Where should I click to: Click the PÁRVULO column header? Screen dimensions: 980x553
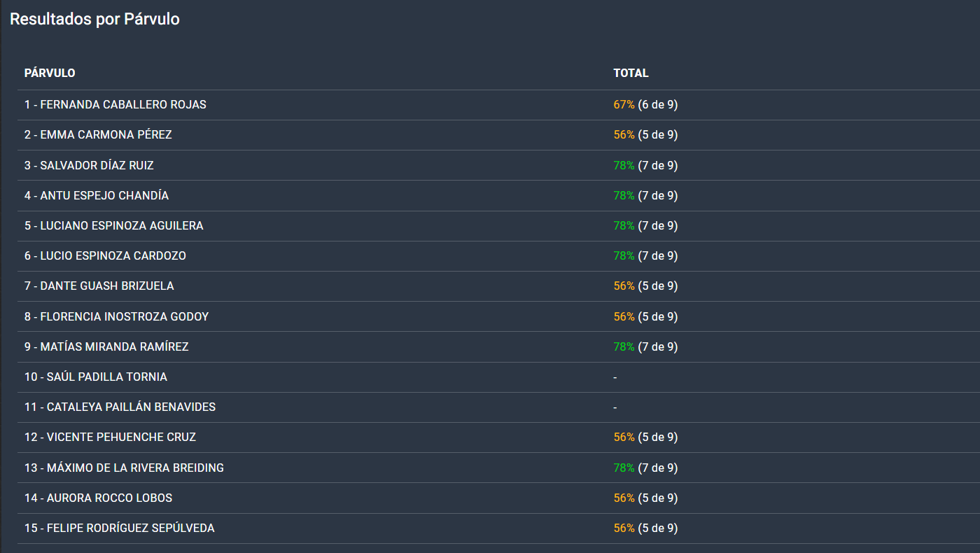(50, 73)
